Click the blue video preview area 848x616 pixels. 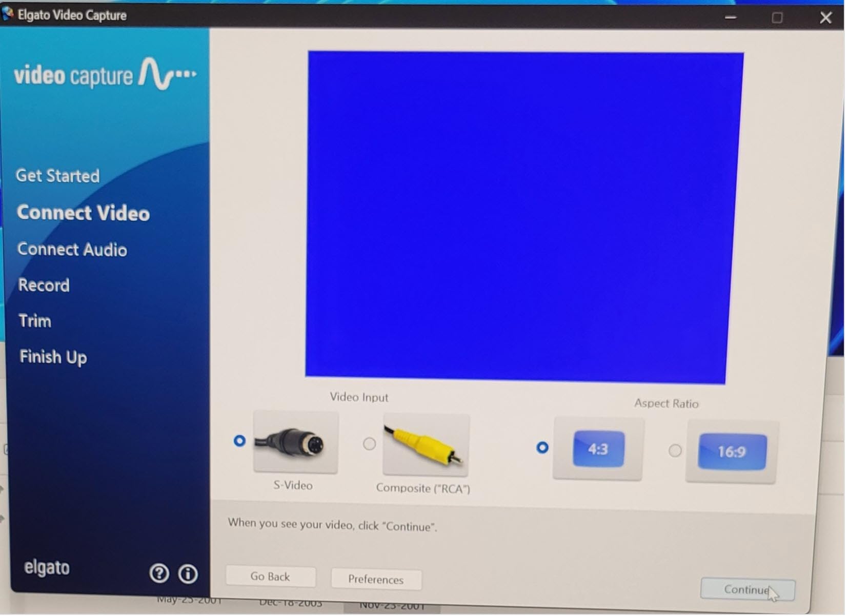pos(524,217)
